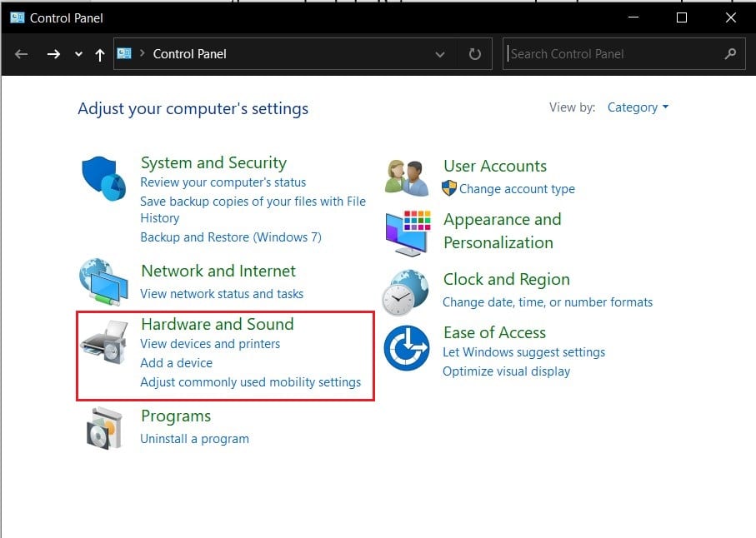Open Appearance and Personalization monitor icon
Image resolution: width=756 pixels, height=538 pixels.
point(407,232)
